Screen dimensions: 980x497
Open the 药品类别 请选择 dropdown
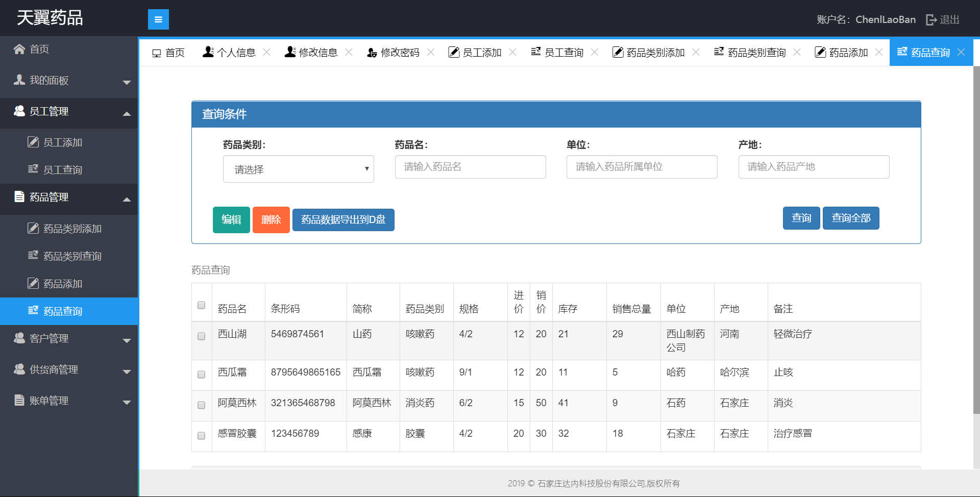[298, 169]
